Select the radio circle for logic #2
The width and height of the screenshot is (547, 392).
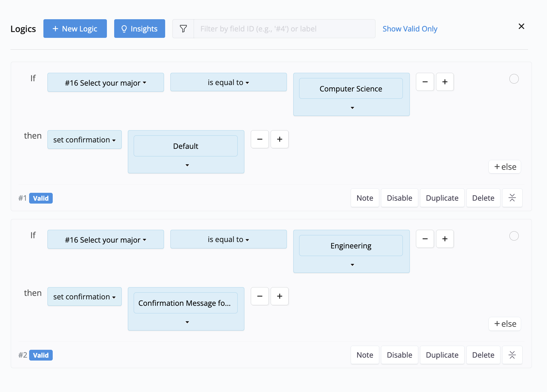point(514,236)
